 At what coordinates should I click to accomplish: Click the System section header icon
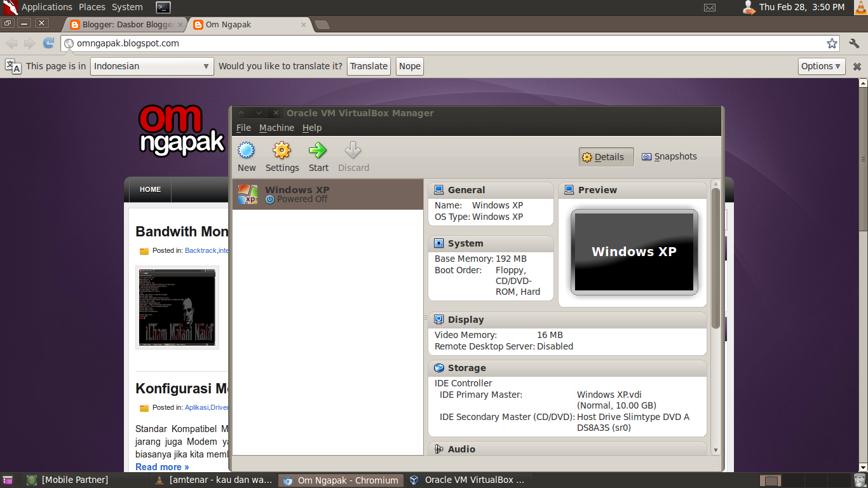click(438, 243)
